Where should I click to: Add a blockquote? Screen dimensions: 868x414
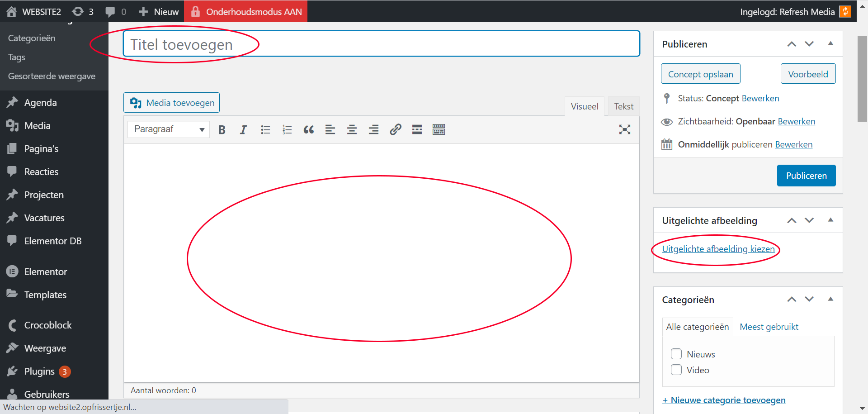[309, 130]
